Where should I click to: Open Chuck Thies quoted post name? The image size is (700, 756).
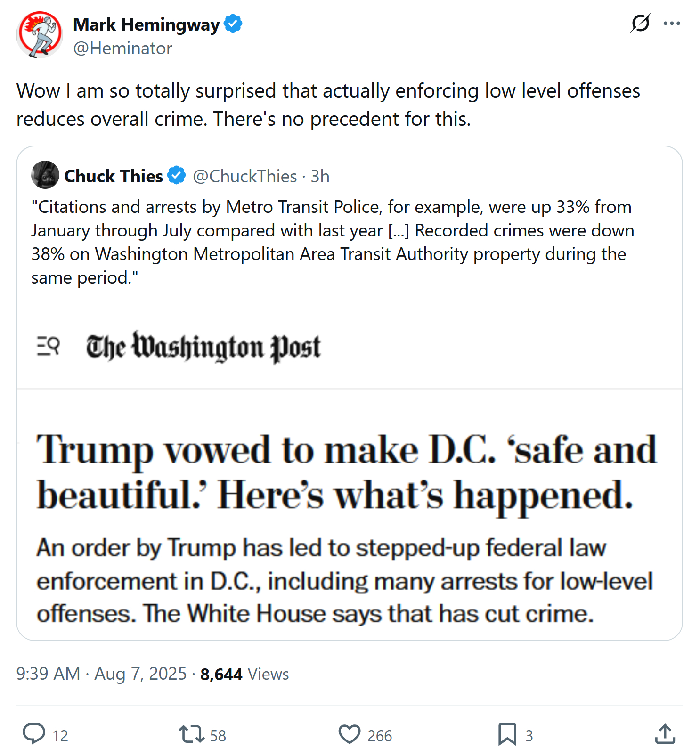point(114,176)
